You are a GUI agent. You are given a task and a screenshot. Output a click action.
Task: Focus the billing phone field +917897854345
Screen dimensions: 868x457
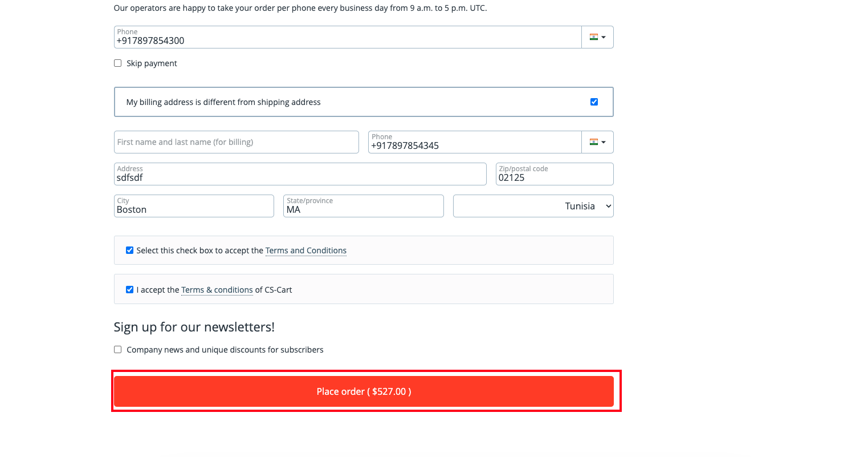tap(475, 142)
